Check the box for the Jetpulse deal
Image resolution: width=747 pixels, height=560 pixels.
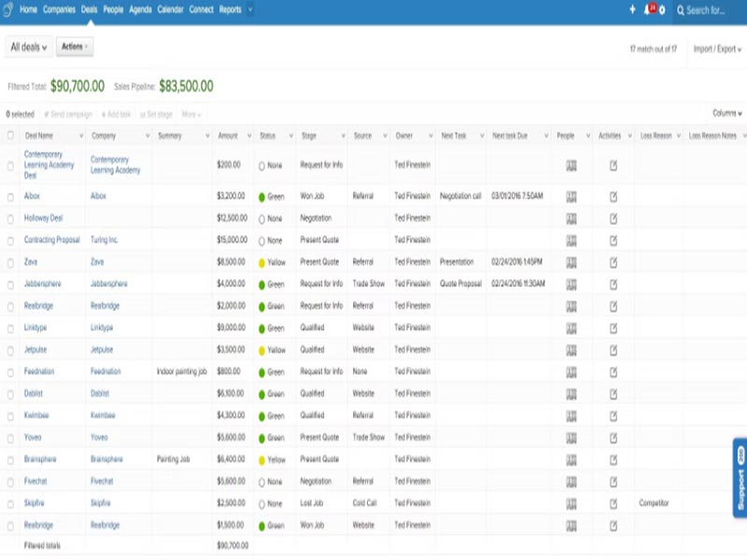point(10,350)
